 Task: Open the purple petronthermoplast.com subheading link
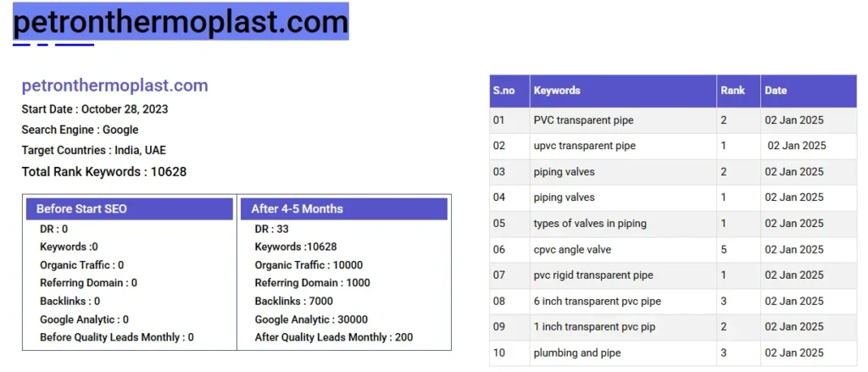pos(114,86)
